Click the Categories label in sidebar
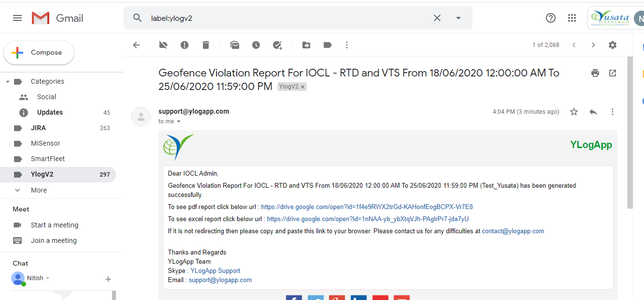The image size is (644, 300). pyautogui.click(x=47, y=81)
